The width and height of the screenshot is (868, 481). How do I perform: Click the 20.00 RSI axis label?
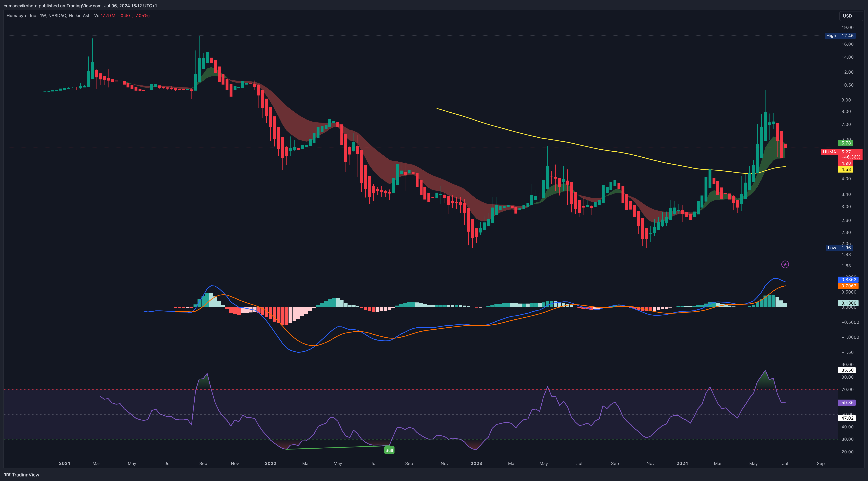847,452
